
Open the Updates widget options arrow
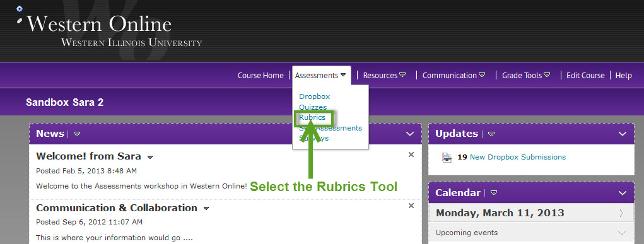click(491, 134)
